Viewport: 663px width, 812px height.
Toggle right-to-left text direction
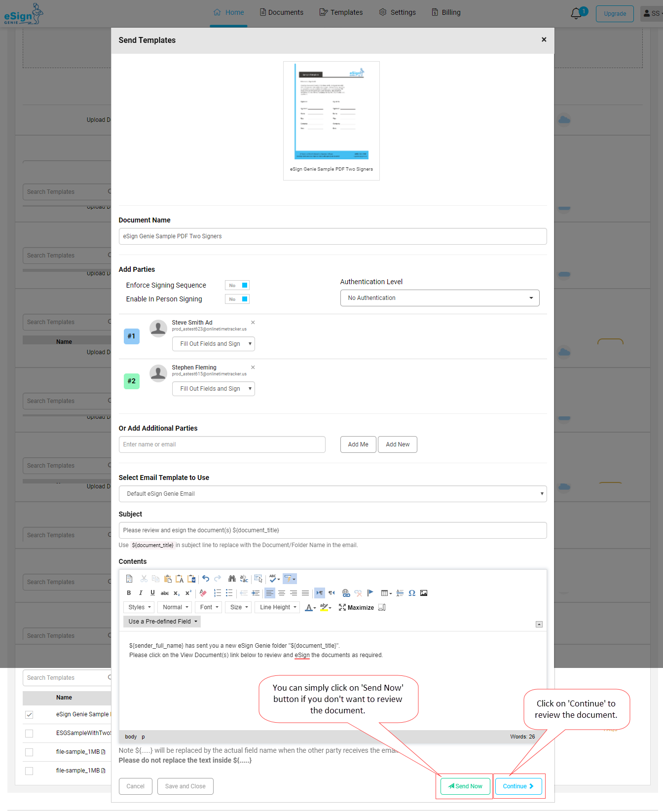tap(331, 593)
